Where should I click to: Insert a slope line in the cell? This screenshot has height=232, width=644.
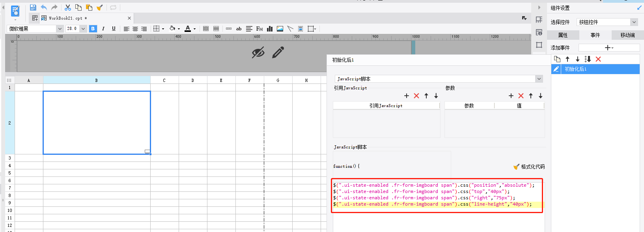290,29
